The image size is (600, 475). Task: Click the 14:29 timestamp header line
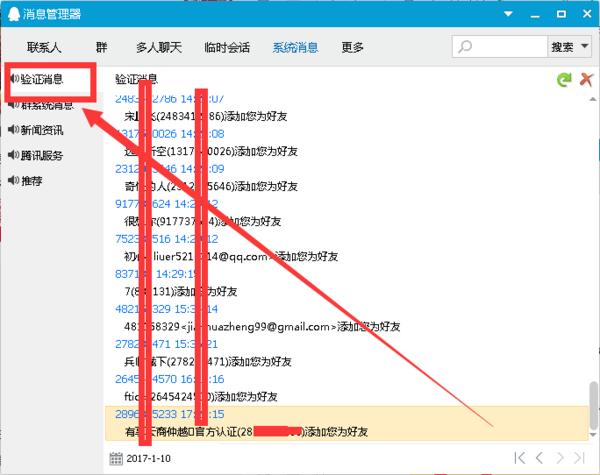coord(157,274)
